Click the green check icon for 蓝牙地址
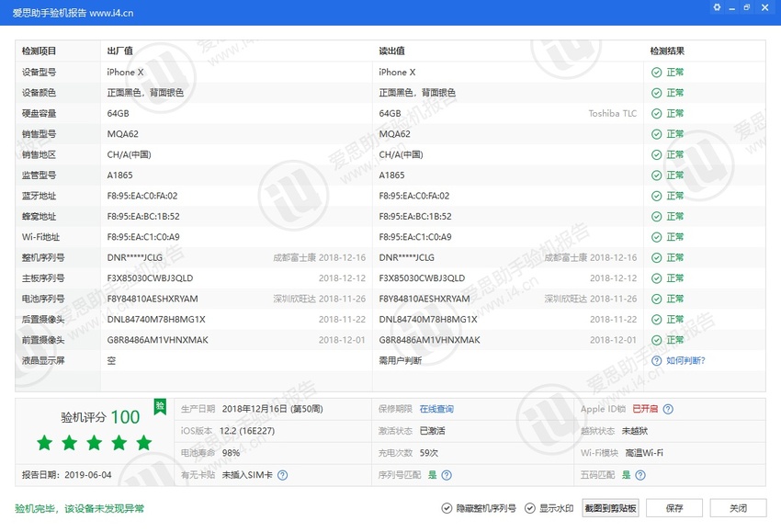 pos(656,196)
